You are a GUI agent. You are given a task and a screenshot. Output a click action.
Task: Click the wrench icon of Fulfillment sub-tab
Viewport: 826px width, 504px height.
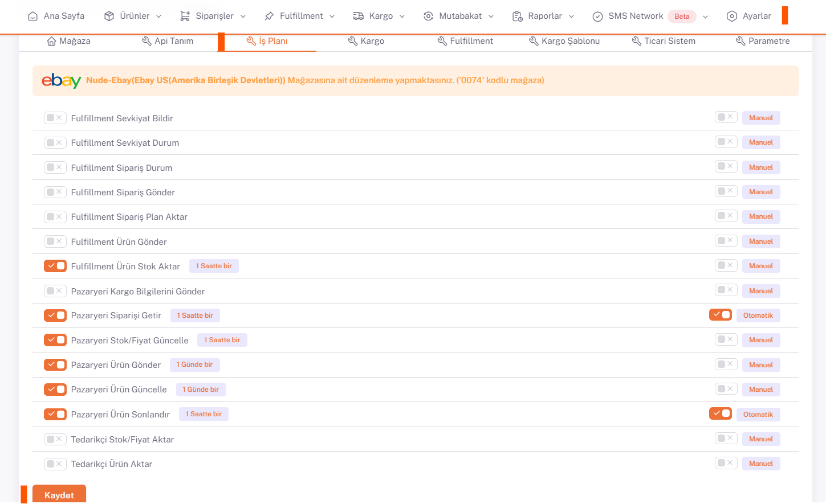[x=442, y=41]
